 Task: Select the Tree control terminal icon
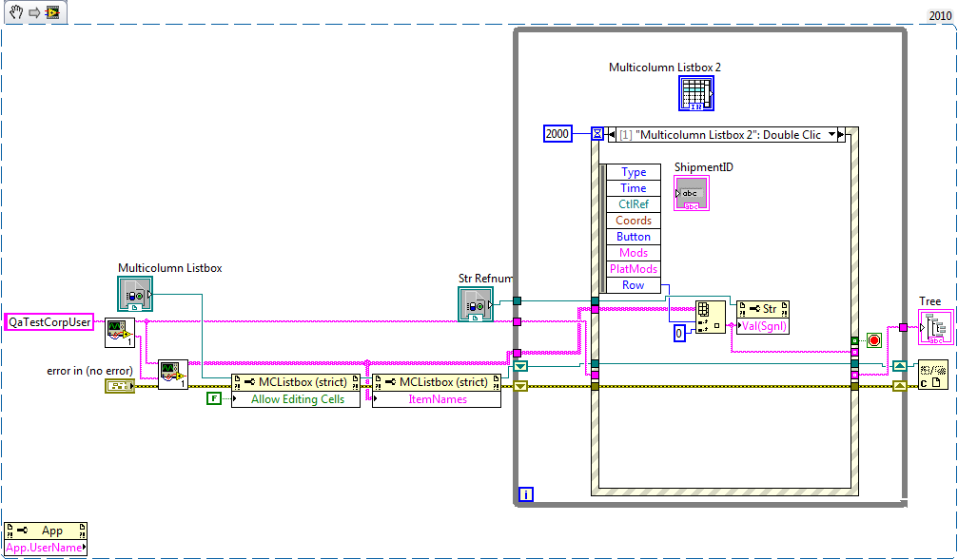932,328
